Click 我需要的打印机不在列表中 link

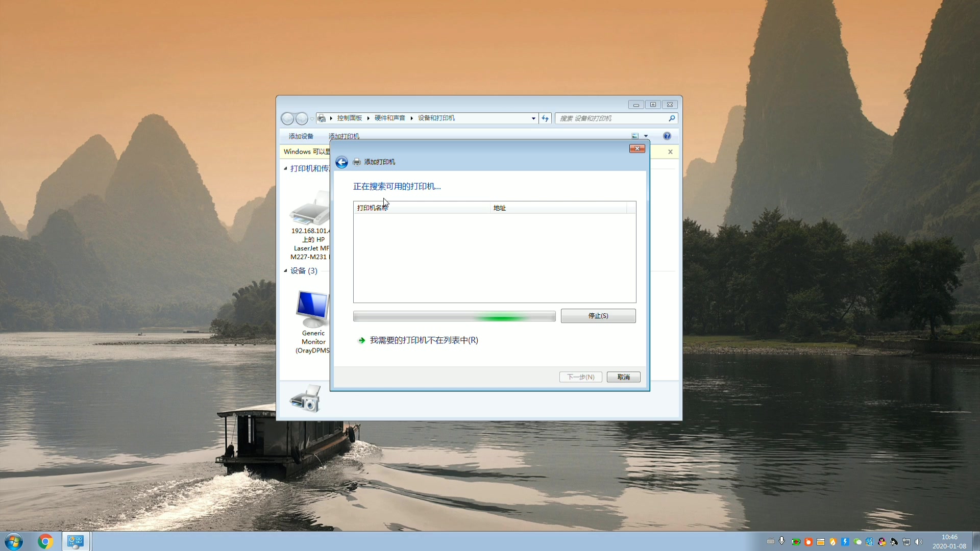click(424, 340)
